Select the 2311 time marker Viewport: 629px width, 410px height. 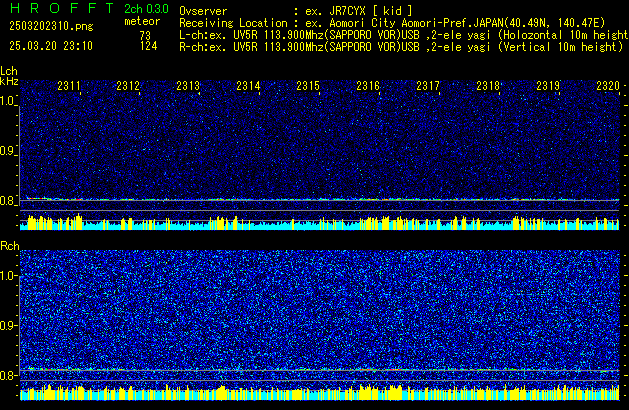pyautogui.click(x=69, y=86)
